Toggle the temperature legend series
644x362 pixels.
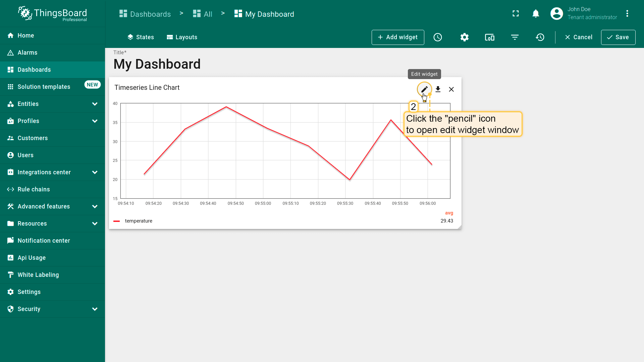point(138,221)
